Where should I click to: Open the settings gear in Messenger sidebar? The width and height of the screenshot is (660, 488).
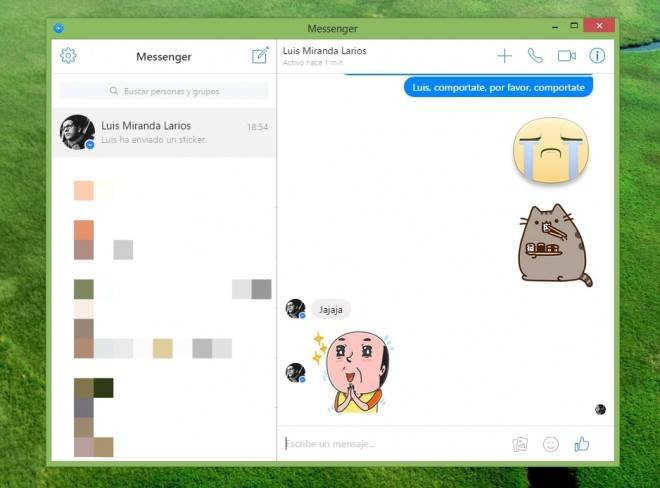(68, 56)
